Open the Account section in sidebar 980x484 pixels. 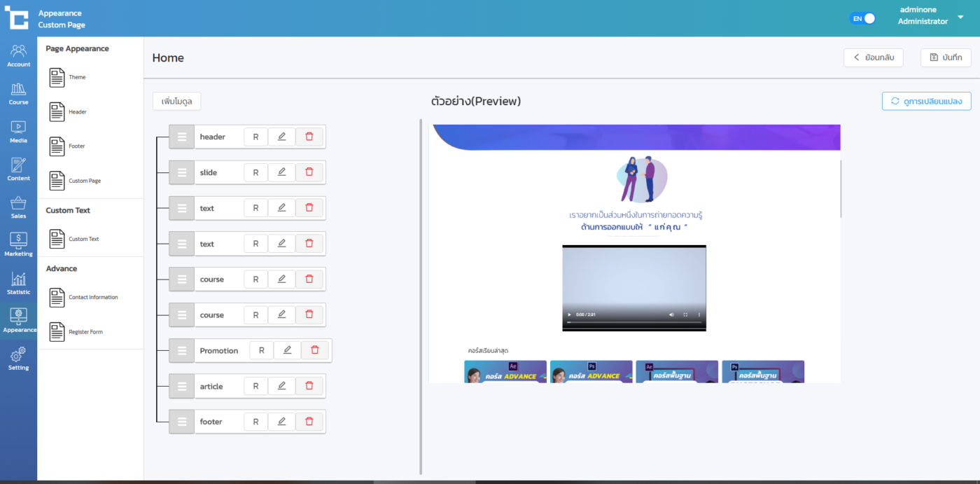(x=19, y=55)
